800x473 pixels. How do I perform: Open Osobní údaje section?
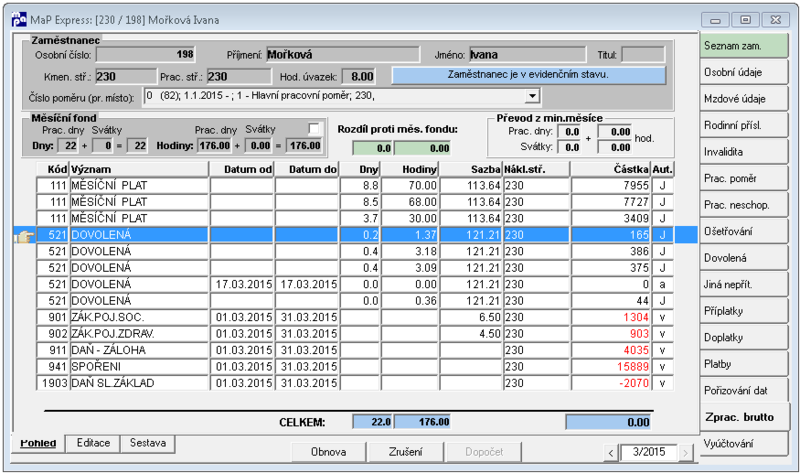coord(744,72)
